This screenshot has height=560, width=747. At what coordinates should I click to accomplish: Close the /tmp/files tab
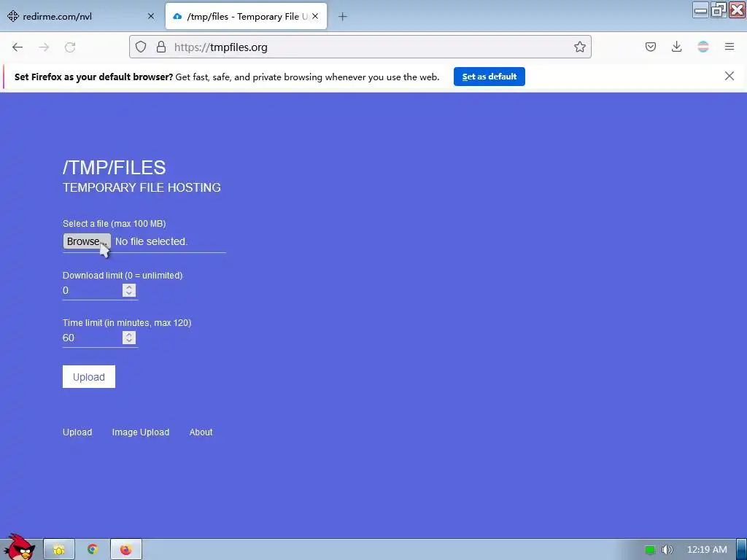(x=315, y=16)
